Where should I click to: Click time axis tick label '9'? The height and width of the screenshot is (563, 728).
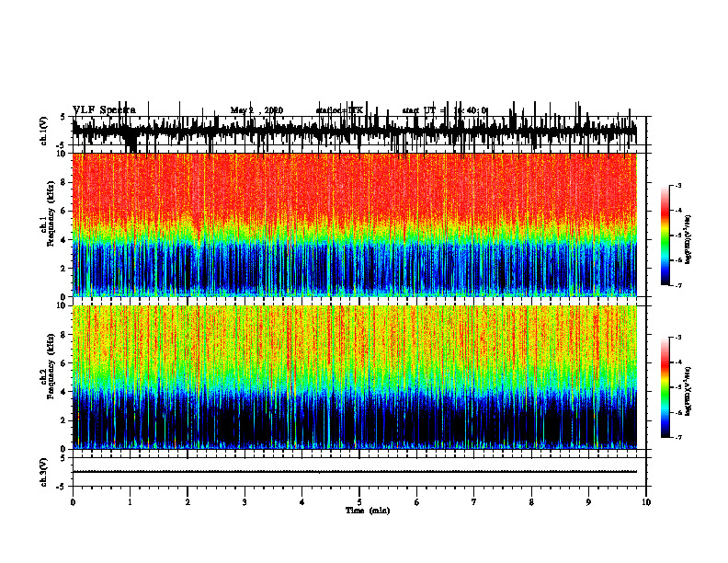click(588, 502)
